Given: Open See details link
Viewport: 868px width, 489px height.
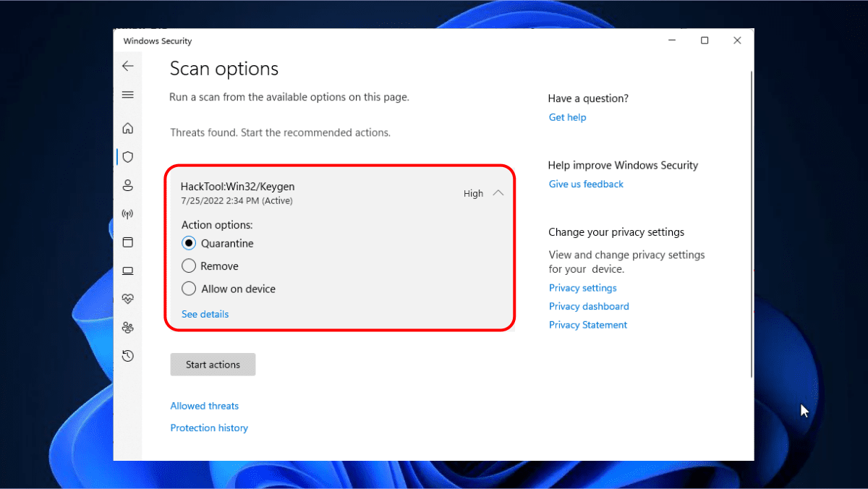Looking at the screenshot, I should pos(205,314).
